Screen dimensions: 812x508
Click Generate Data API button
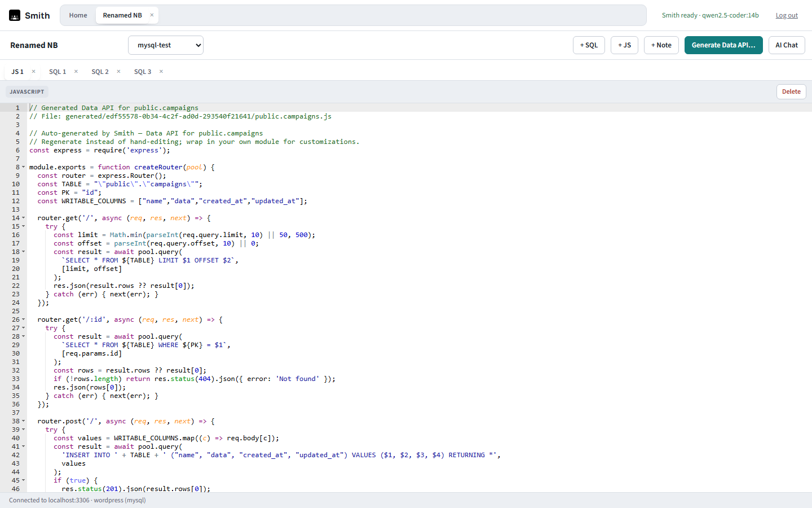tap(723, 45)
